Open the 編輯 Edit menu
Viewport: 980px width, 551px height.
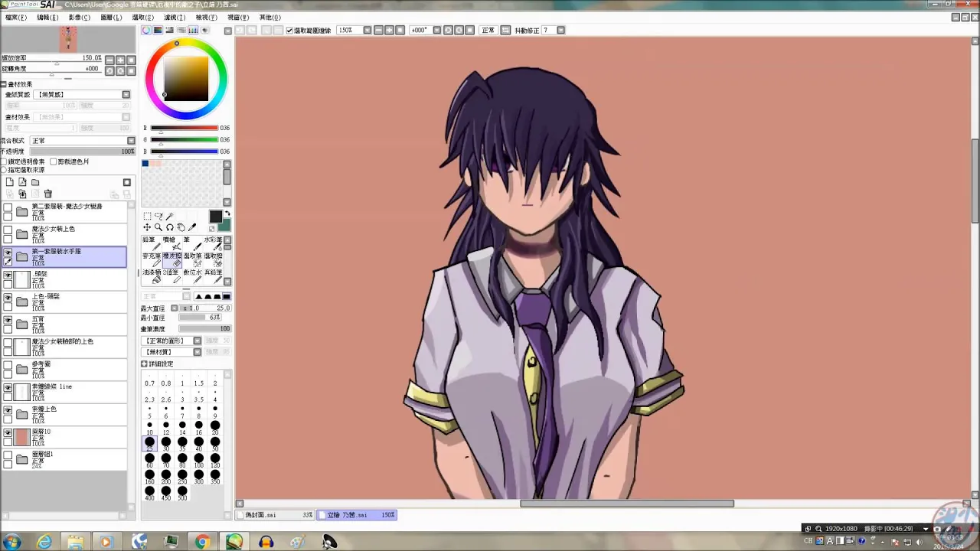[x=47, y=18]
